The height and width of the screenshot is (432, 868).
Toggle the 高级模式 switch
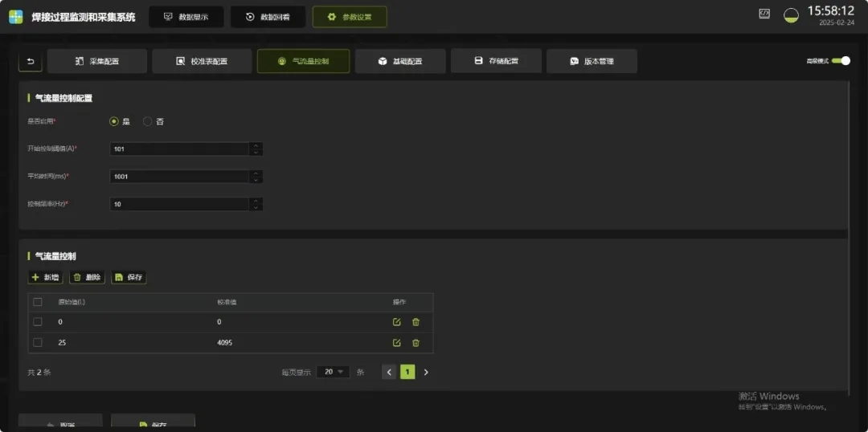[x=841, y=61]
